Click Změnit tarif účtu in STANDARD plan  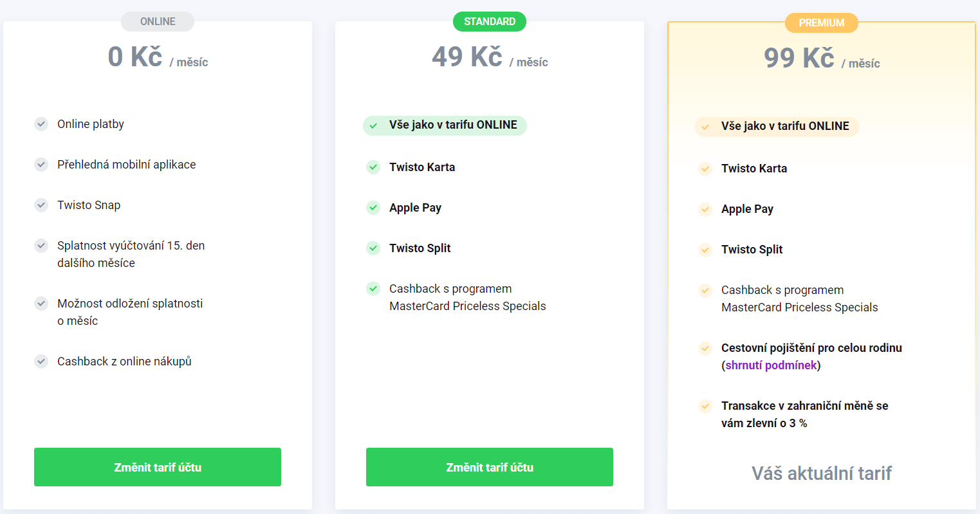pos(490,467)
